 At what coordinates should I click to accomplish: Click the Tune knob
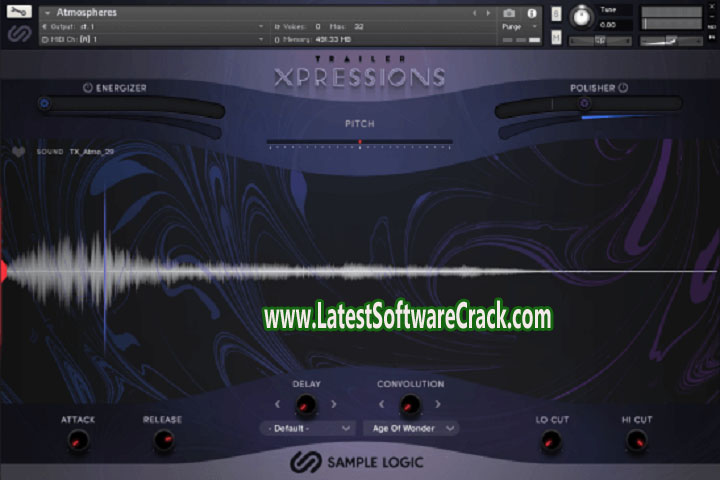(x=581, y=17)
